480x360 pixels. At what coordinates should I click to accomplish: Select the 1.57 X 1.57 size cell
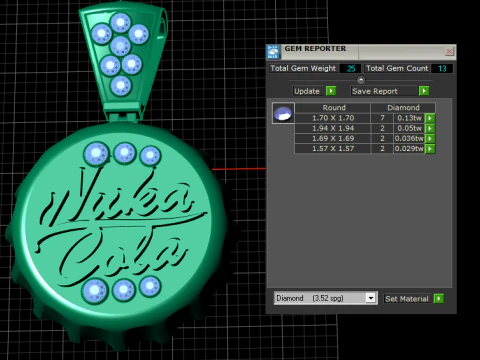tap(333, 149)
